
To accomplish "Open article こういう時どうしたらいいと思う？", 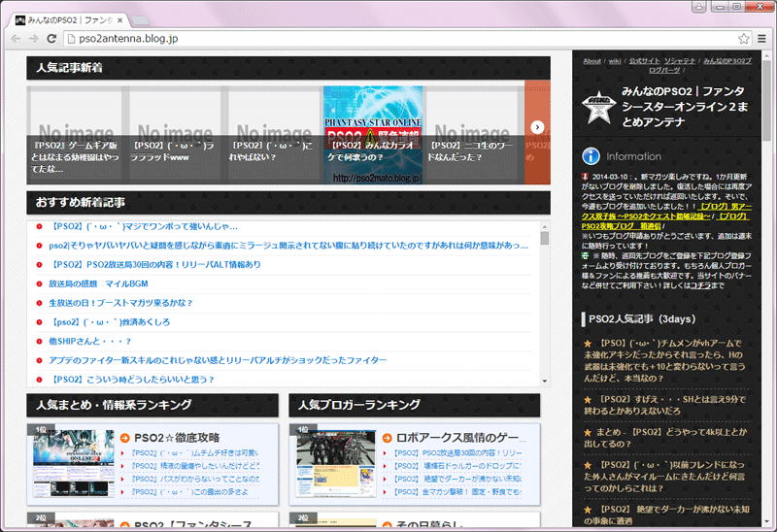I will click(132, 380).
